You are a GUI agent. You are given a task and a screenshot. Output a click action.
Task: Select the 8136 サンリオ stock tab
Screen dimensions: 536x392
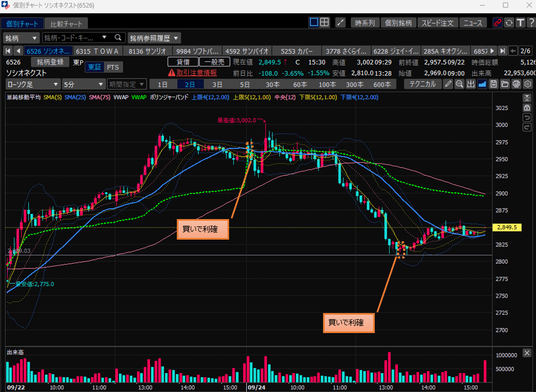[146, 51]
